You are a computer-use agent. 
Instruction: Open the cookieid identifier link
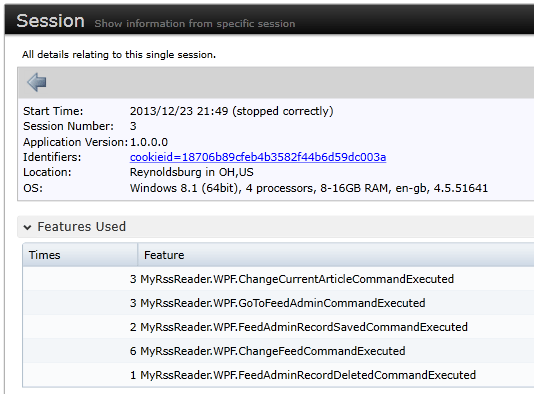(258, 157)
